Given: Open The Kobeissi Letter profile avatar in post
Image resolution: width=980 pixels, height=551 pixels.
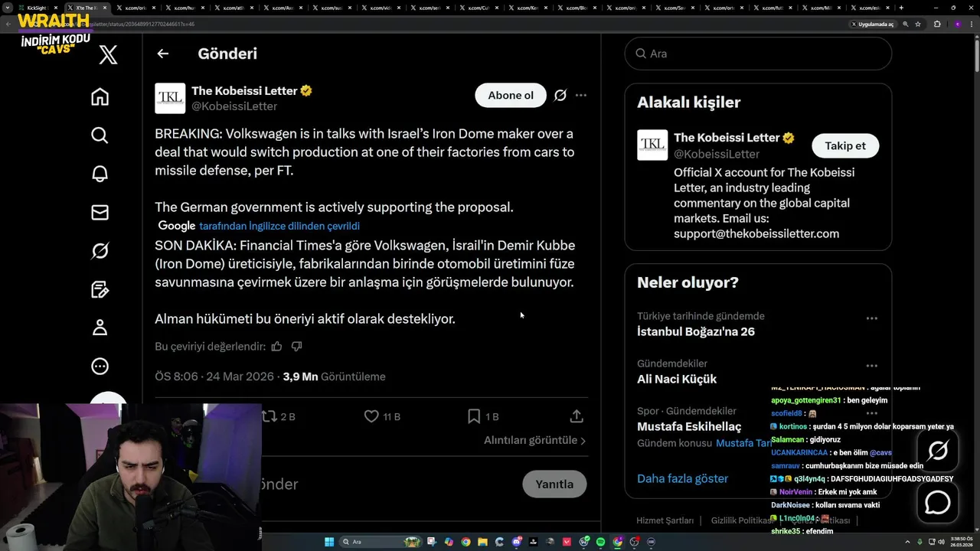Looking at the screenshot, I should point(170,99).
